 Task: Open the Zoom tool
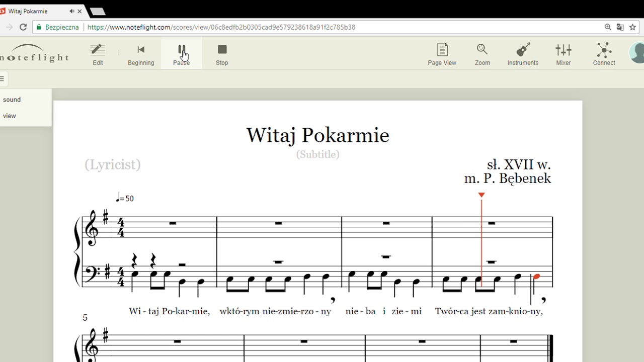tap(482, 54)
